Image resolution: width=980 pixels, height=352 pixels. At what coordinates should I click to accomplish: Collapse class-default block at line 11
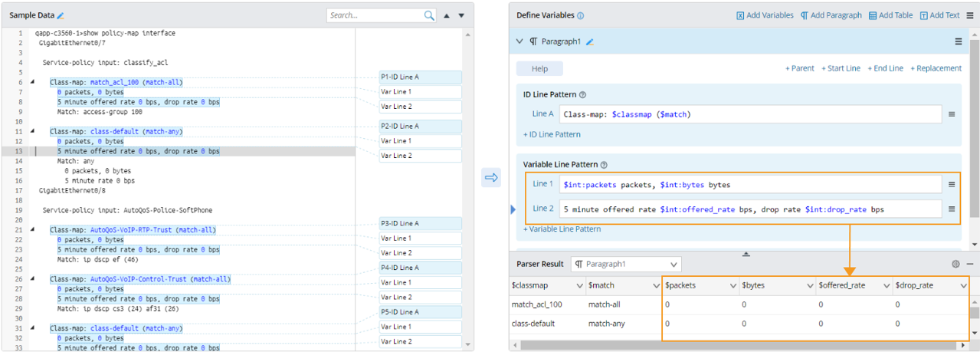pos(32,131)
